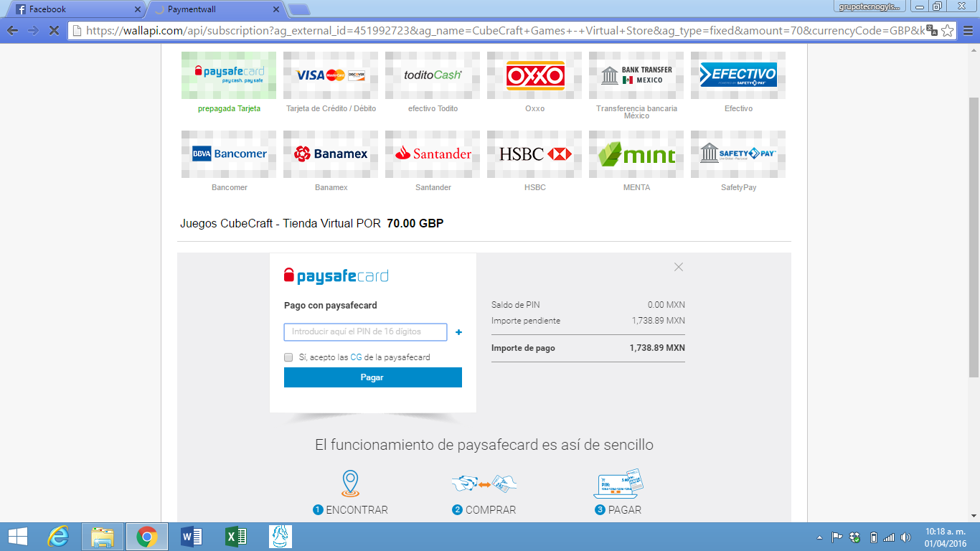Go back to previous page
980x551 pixels.
(12, 31)
